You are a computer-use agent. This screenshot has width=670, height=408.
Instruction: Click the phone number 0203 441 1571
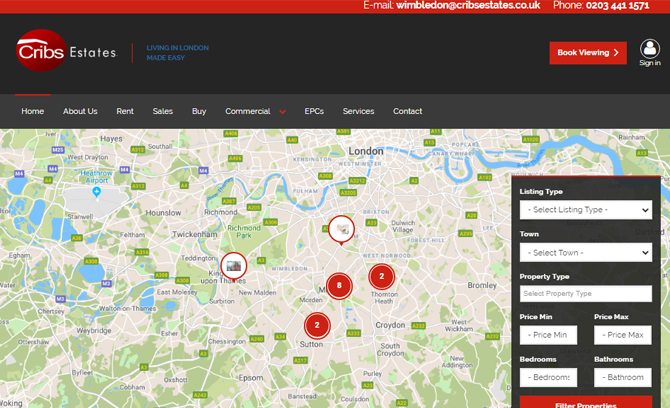(x=617, y=6)
